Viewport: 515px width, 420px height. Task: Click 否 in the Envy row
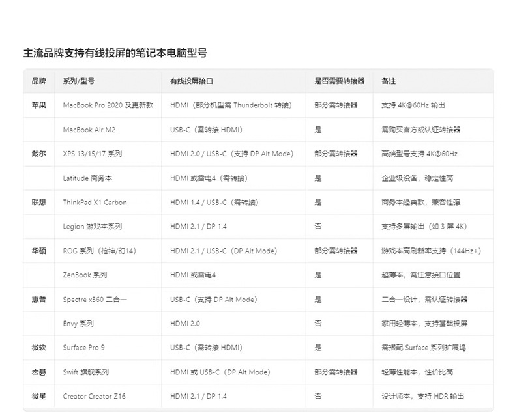[x=318, y=324]
